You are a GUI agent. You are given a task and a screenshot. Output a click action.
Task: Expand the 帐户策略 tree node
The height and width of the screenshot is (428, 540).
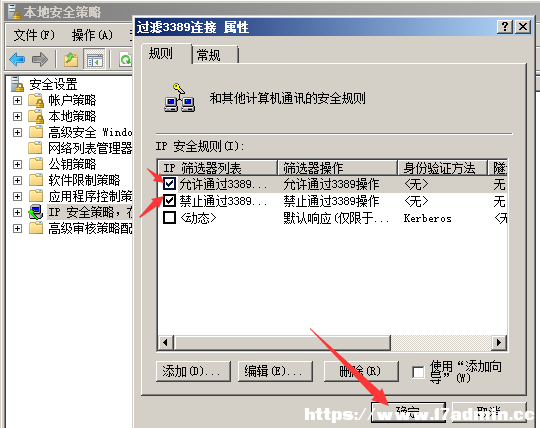point(17,100)
